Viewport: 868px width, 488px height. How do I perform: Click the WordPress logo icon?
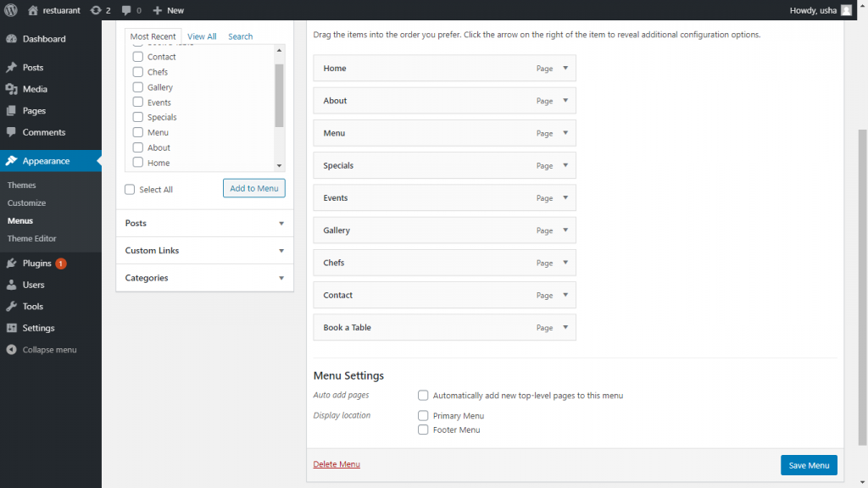(x=11, y=10)
